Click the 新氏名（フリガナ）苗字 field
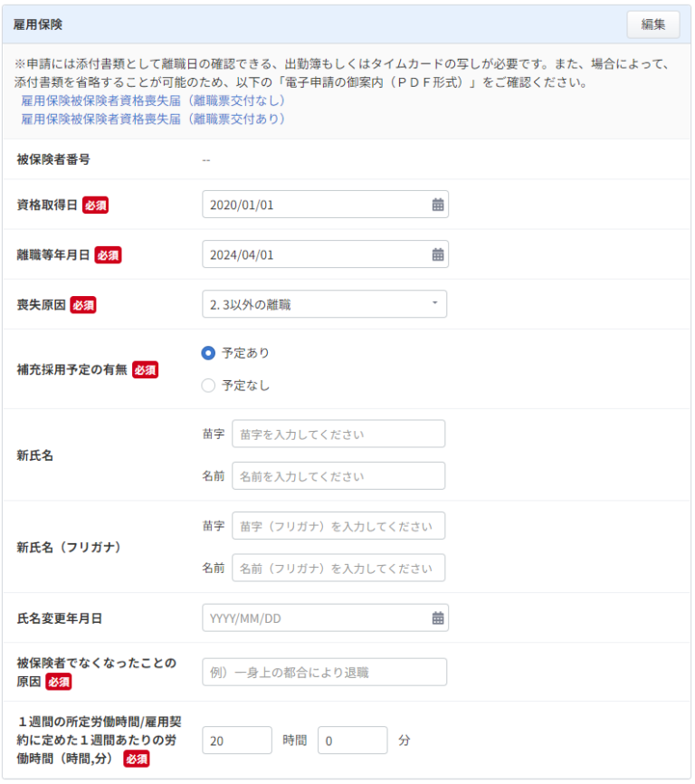Screen dimensions: 695x784 pyautogui.click(x=338, y=526)
